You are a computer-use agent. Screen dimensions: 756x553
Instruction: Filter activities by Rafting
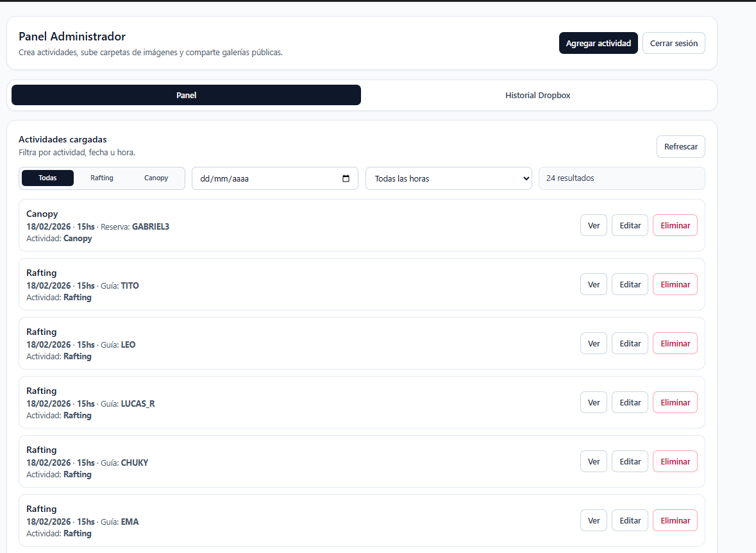(x=102, y=178)
